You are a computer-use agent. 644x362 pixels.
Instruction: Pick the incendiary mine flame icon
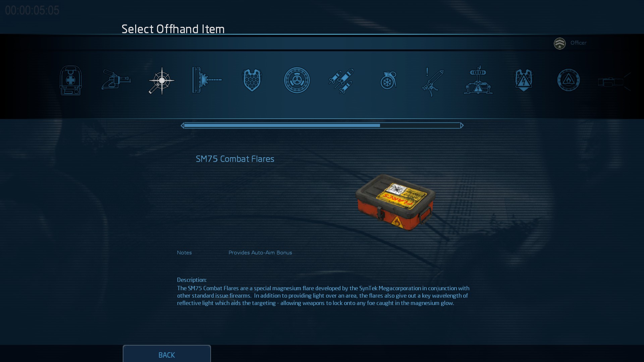[x=569, y=80]
